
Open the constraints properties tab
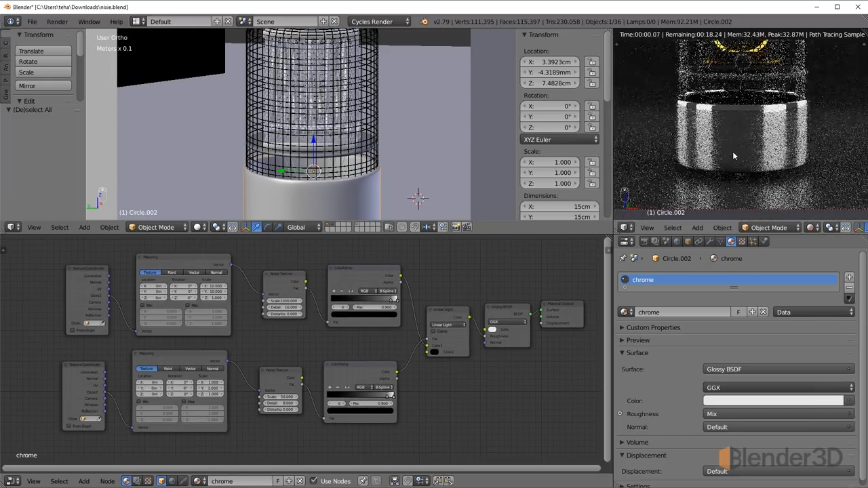coord(698,241)
